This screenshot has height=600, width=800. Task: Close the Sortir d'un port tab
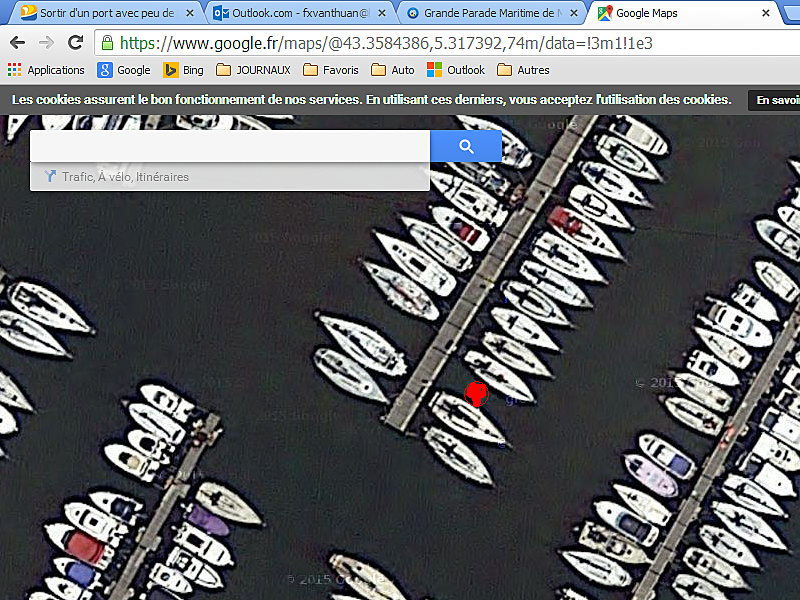193,14
